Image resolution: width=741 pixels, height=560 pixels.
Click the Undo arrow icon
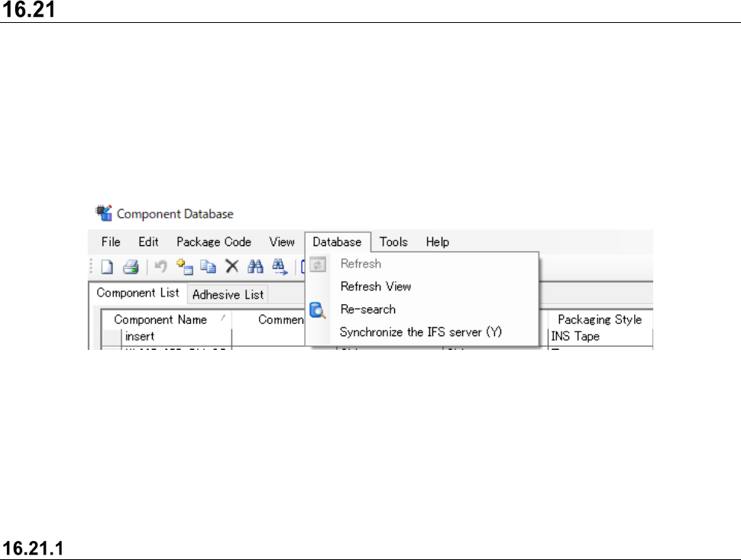tap(160, 267)
